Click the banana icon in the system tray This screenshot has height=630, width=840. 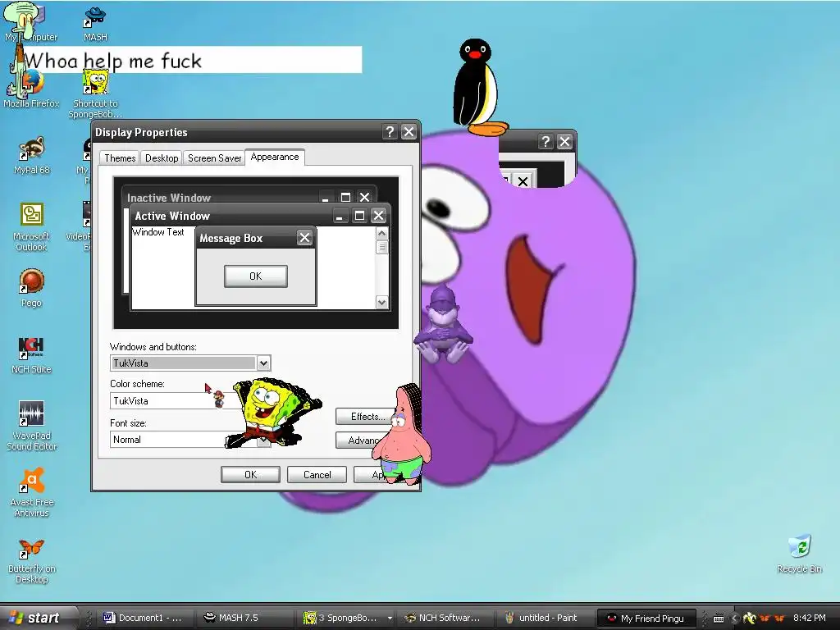(x=750, y=619)
